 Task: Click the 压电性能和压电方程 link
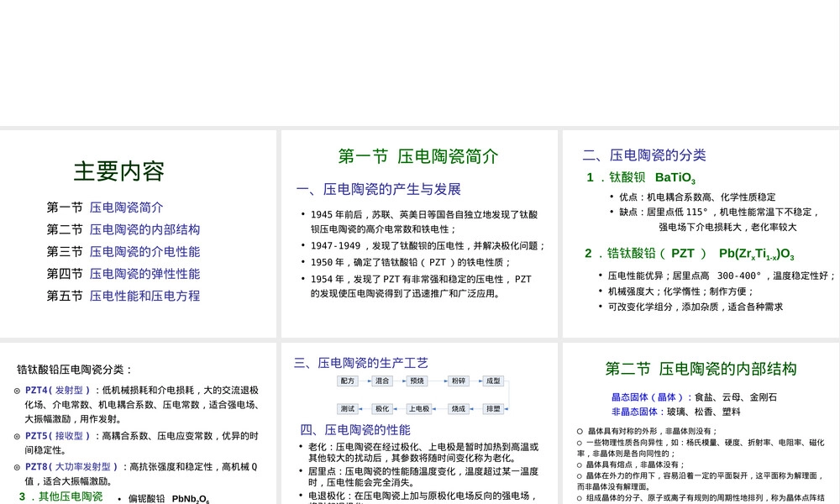click(x=144, y=296)
